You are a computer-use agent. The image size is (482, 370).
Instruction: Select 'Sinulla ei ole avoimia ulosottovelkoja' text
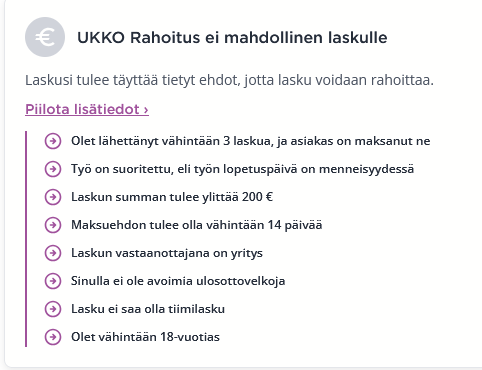(178, 281)
